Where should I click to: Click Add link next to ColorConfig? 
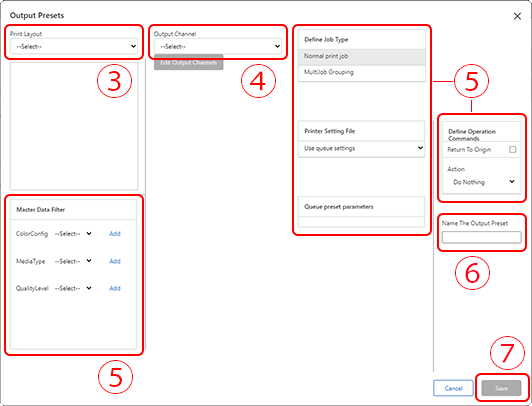(115, 234)
